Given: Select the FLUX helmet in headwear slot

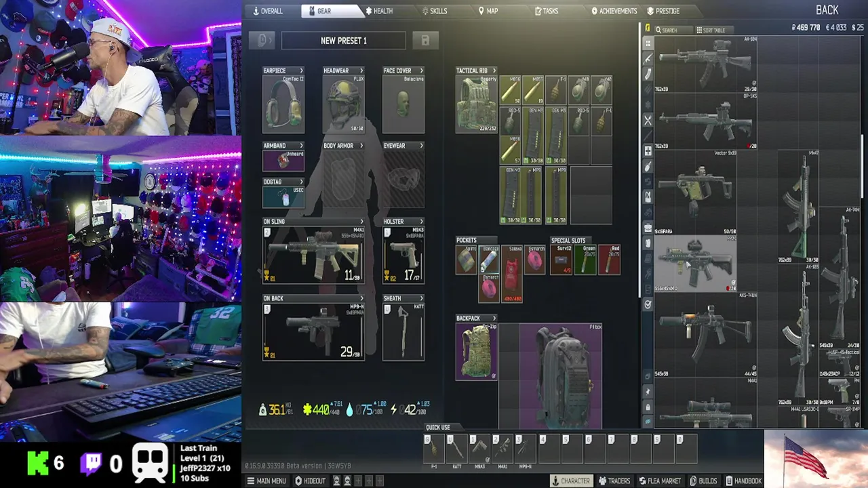Looking at the screenshot, I should click(344, 104).
